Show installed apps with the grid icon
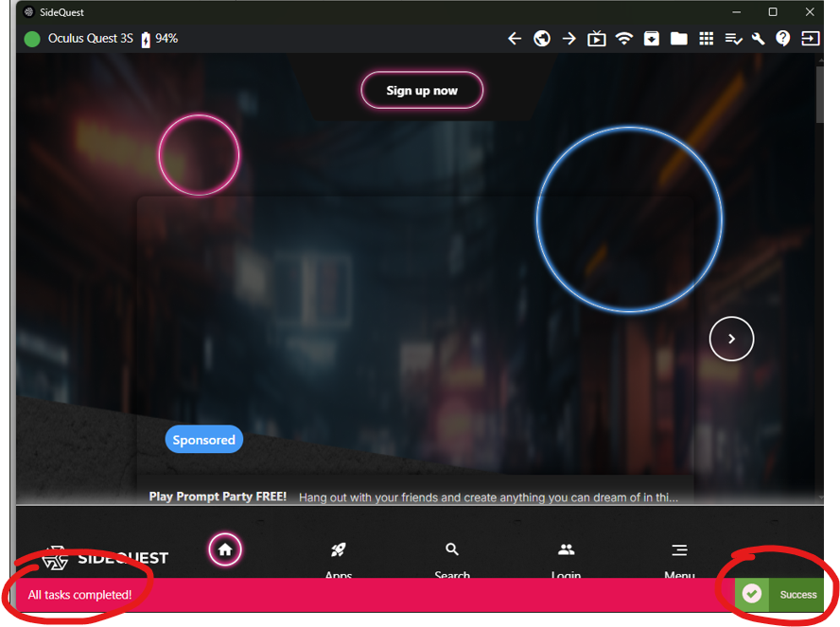 click(706, 39)
